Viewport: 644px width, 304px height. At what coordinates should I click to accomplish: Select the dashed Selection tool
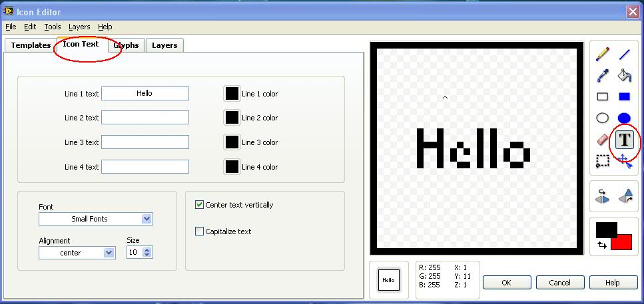click(602, 161)
